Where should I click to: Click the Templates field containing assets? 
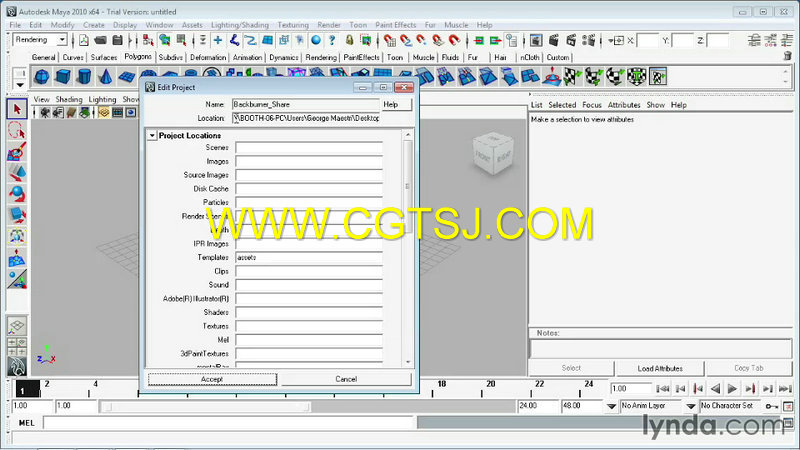tap(309, 258)
